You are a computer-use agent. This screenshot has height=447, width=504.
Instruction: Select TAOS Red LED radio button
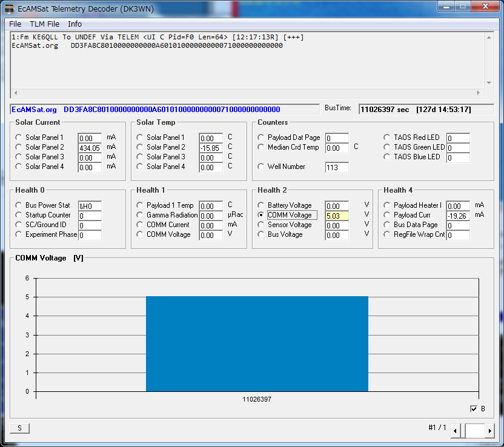click(387, 137)
